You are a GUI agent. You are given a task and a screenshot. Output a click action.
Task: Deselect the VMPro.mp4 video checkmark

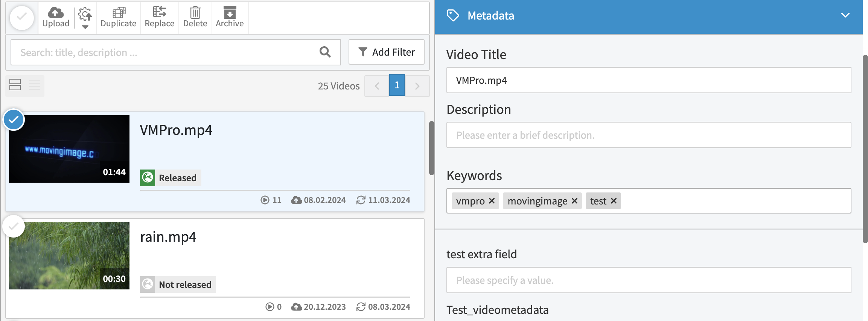[14, 120]
